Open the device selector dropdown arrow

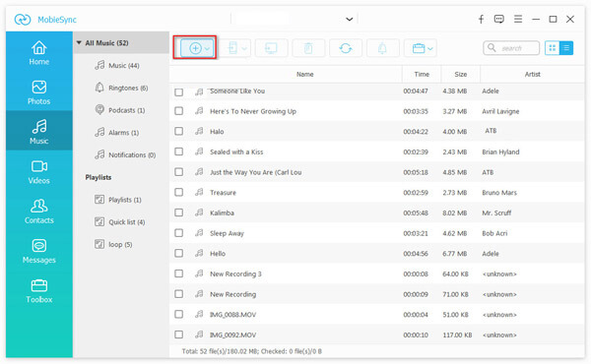pos(350,19)
